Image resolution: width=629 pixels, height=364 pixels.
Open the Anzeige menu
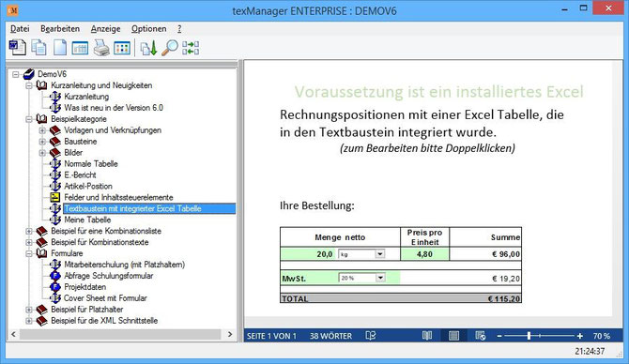click(105, 29)
